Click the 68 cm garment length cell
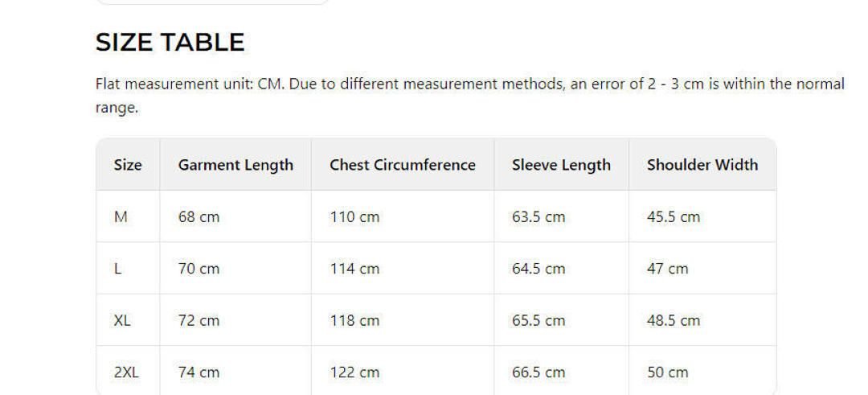This screenshot has height=395, width=868. (199, 217)
